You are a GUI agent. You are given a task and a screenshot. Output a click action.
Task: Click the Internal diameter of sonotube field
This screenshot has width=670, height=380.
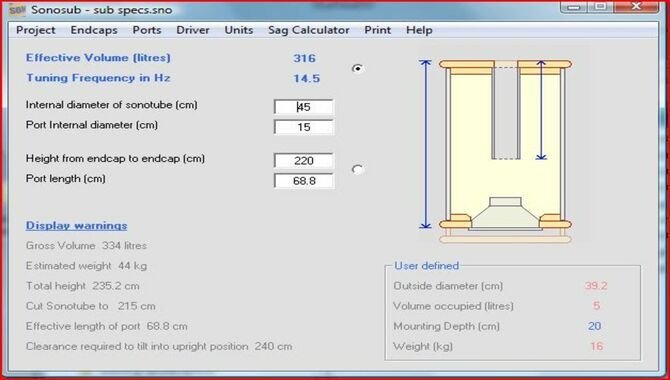[303, 107]
